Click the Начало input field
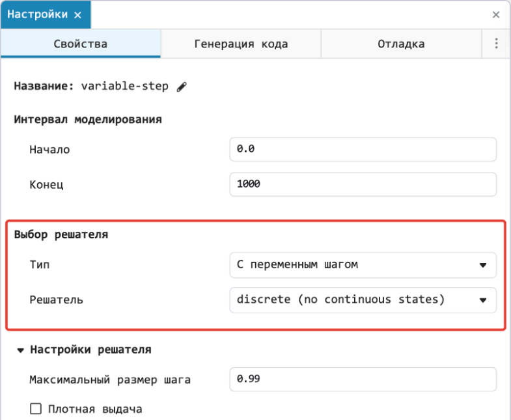The image size is (511, 420). [x=363, y=149]
